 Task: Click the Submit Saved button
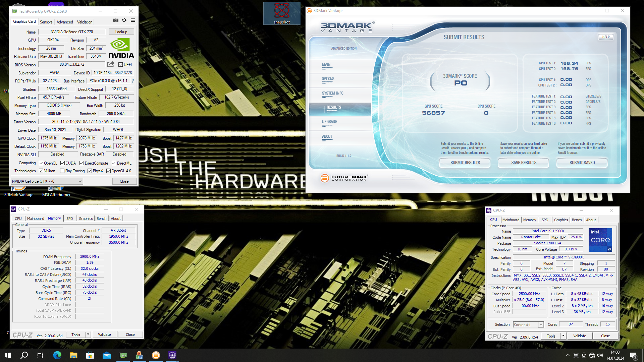point(582,163)
